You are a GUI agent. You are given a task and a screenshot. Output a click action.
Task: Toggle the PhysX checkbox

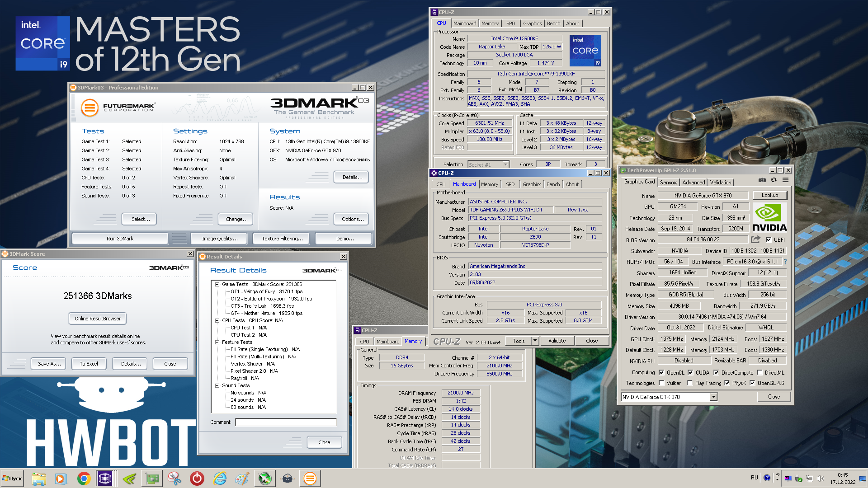(727, 383)
